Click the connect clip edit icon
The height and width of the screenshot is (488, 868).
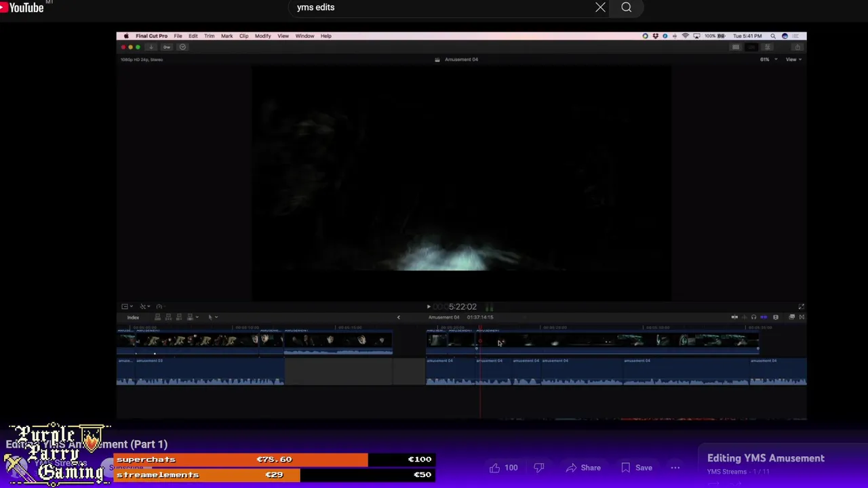tap(157, 317)
